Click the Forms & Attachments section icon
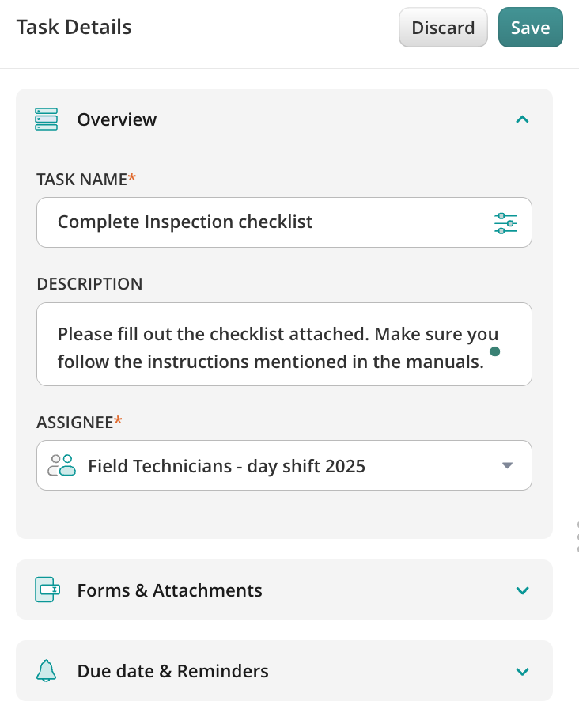This screenshot has width=579, height=728. pyautogui.click(x=47, y=590)
